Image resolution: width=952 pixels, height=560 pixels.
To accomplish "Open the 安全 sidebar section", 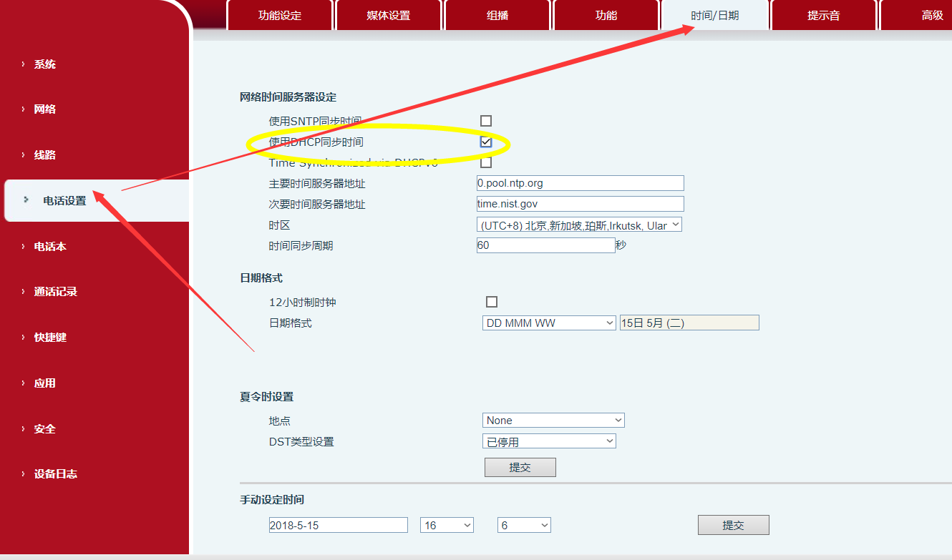I will pyautogui.click(x=44, y=428).
